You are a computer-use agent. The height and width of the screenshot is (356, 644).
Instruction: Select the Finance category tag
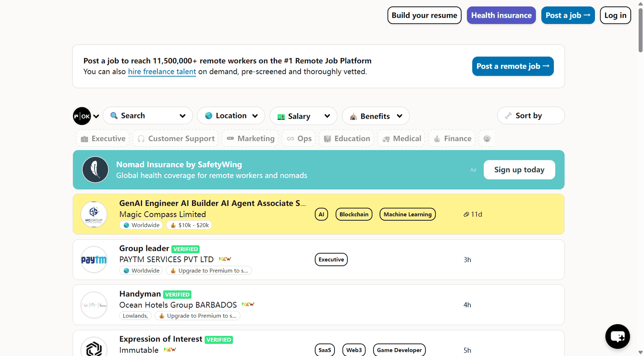(452, 139)
